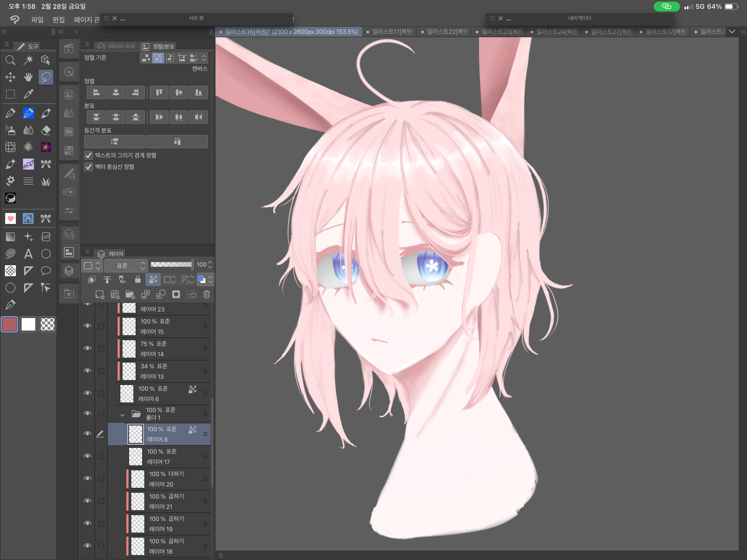Choose the hand move-canvas tool
This screenshot has width=747, height=560.
28,77
